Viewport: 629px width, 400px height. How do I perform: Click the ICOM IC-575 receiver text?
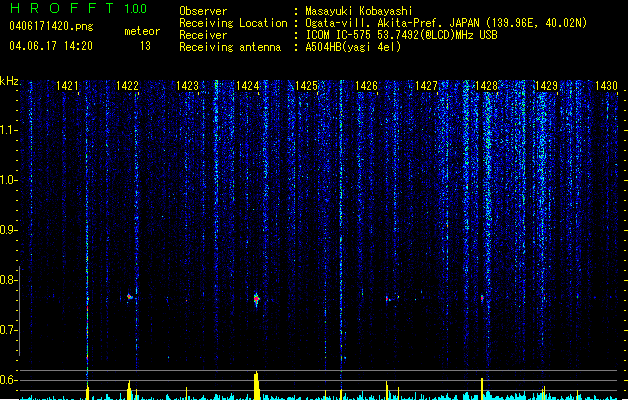[401, 35]
